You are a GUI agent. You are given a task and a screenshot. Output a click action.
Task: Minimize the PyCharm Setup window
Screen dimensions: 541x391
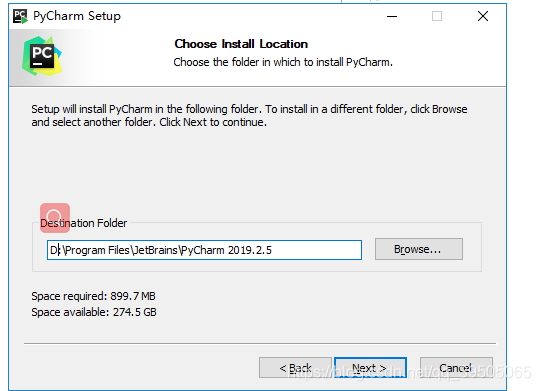392,16
